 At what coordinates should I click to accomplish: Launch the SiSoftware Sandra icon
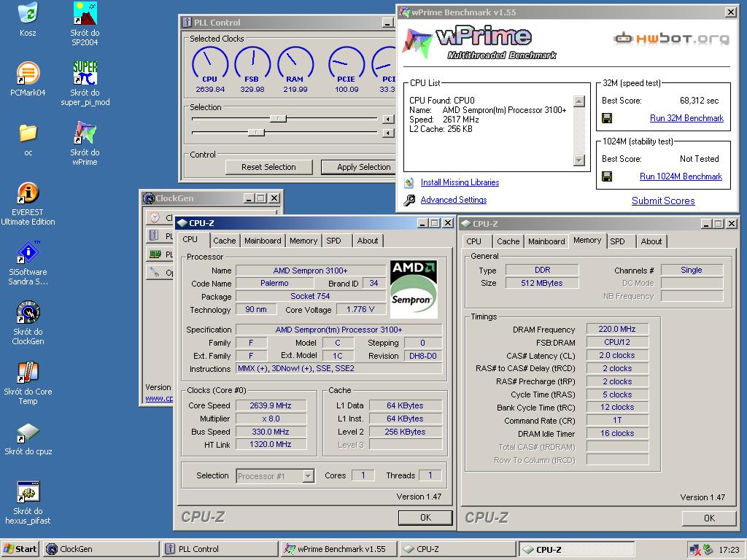click(x=28, y=252)
